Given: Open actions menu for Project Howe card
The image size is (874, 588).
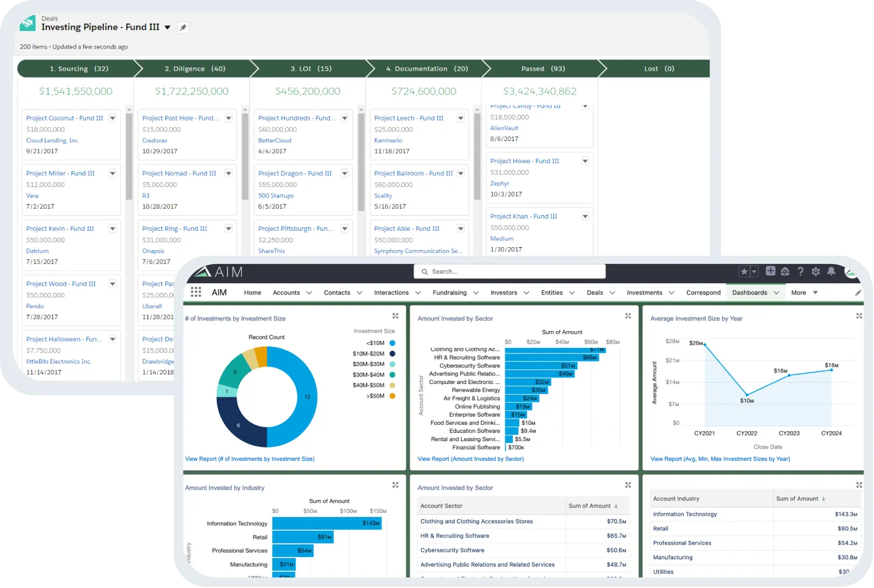Looking at the screenshot, I should click(585, 161).
